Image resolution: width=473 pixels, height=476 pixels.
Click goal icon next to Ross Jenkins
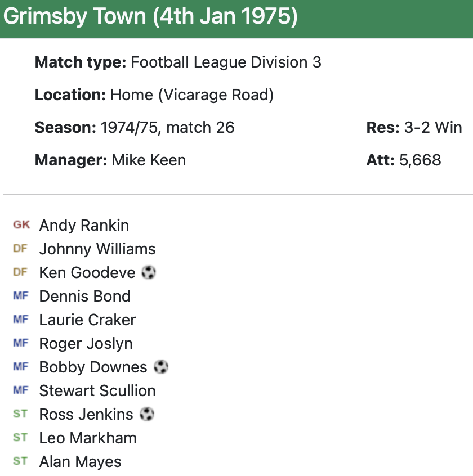tap(147, 415)
